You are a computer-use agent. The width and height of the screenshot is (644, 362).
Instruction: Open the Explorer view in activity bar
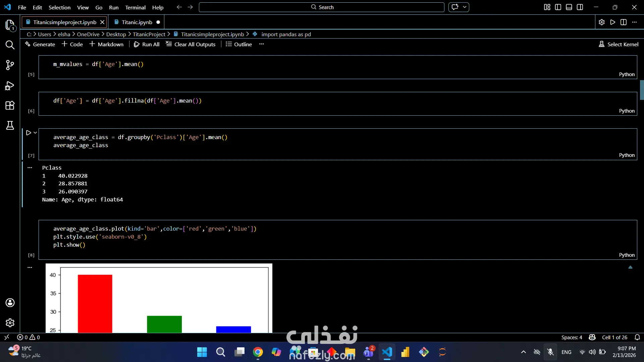(10, 25)
